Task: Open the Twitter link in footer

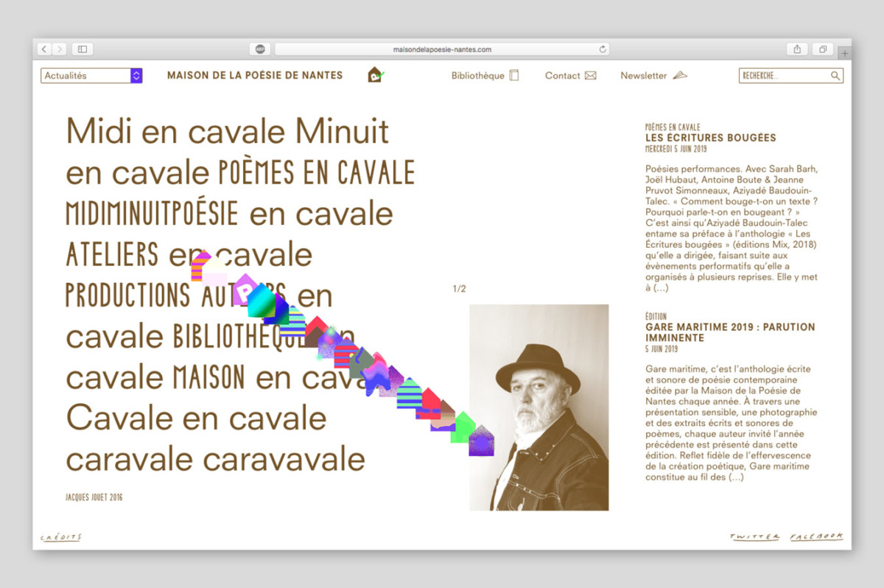Action: [x=754, y=537]
